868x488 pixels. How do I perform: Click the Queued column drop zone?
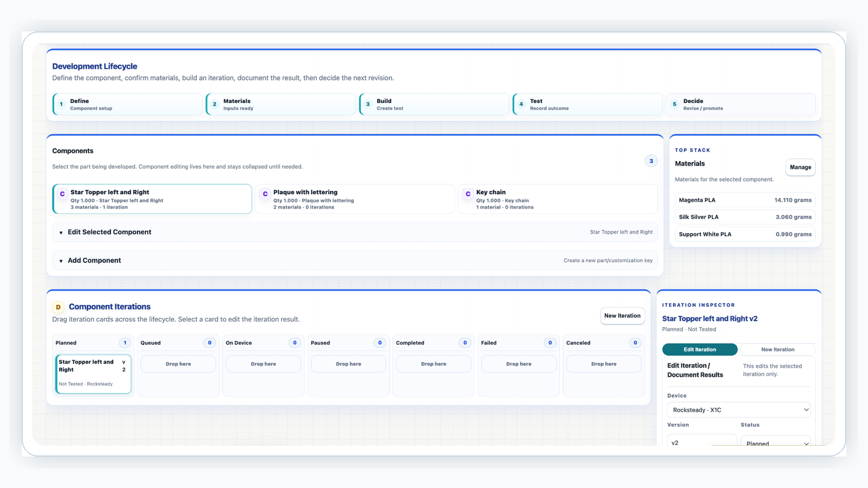[x=178, y=364]
